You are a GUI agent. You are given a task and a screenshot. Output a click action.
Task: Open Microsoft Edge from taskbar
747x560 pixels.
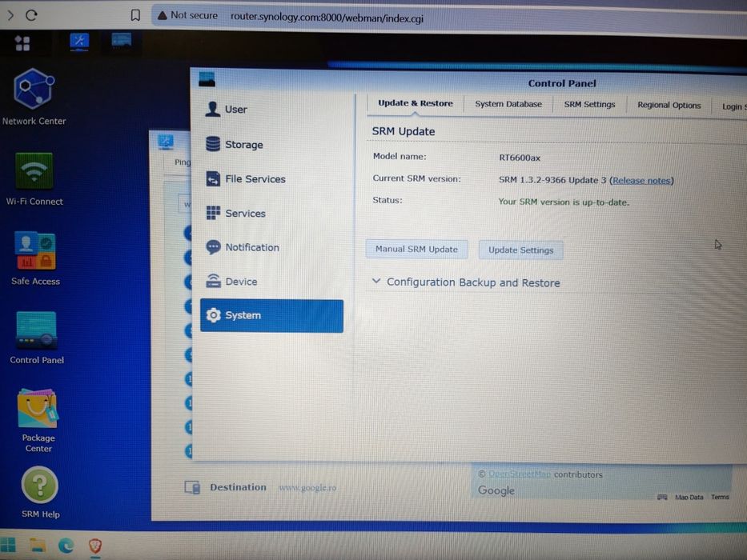(x=66, y=546)
